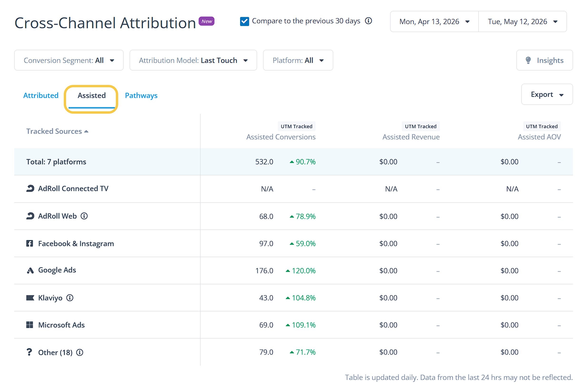Click the info icon next to Klaviyo
Image resolution: width=588 pixels, height=386 pixels.
[x=70, y=298]
